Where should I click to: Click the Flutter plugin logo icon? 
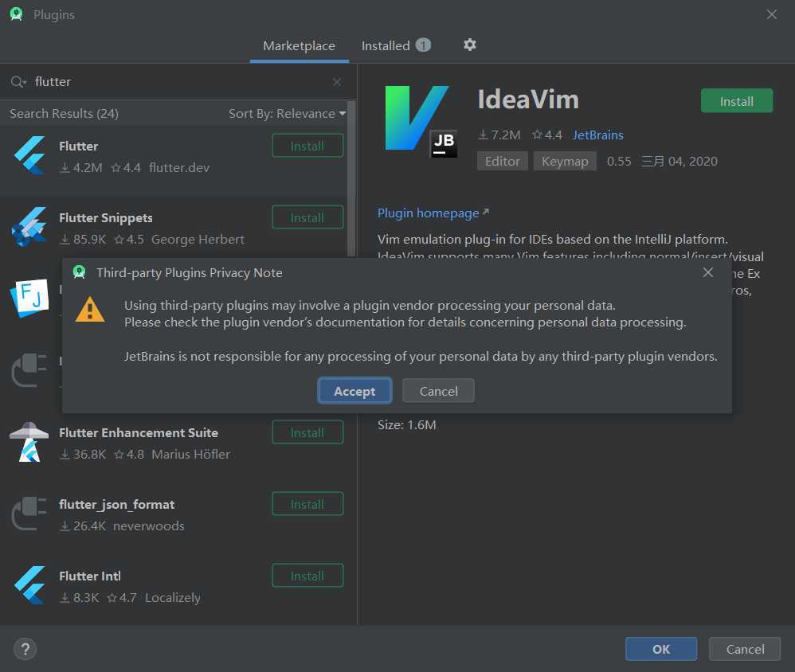coord(29,155)
